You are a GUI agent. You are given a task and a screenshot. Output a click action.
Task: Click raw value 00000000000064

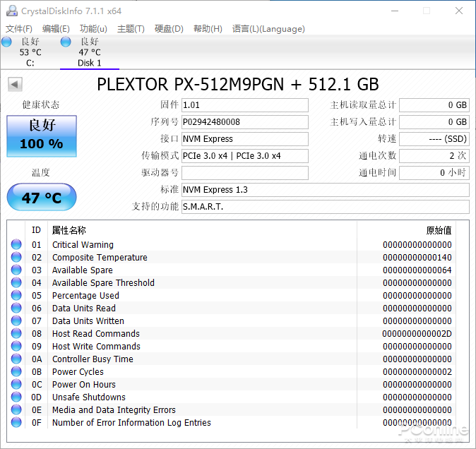(417, 270)
